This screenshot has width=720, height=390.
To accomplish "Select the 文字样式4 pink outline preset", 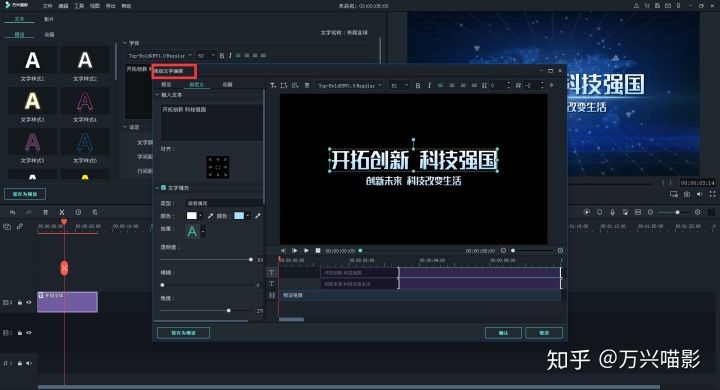I will pos(85,101).
